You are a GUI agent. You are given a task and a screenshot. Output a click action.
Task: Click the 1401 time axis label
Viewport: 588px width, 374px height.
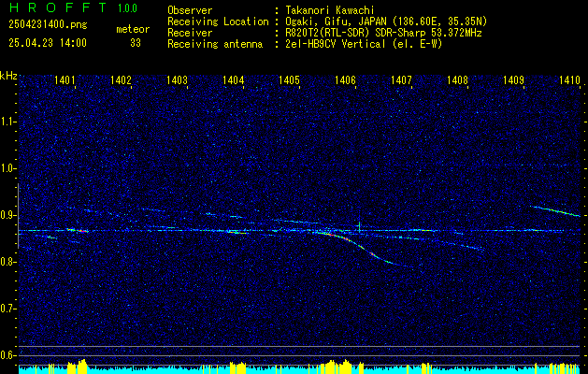point(65,79)
